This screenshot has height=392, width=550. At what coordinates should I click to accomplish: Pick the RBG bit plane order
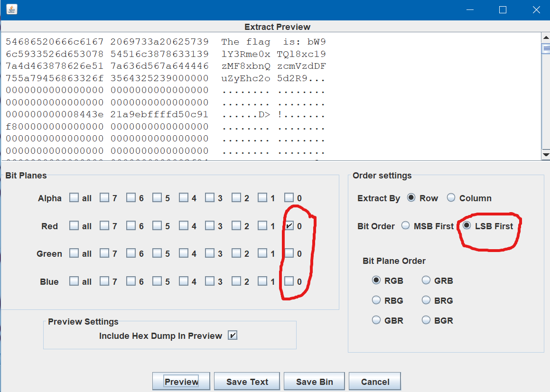click(x=376, y=300)
